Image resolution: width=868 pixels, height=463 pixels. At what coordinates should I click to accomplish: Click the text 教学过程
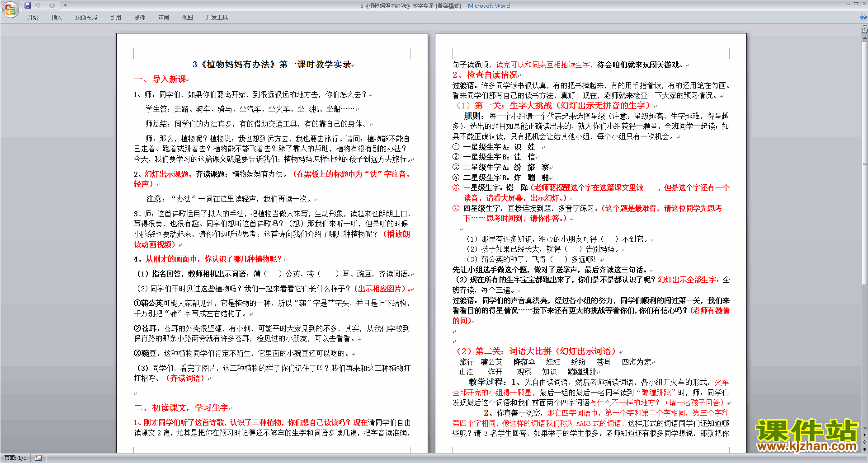[x=487, y=382]
